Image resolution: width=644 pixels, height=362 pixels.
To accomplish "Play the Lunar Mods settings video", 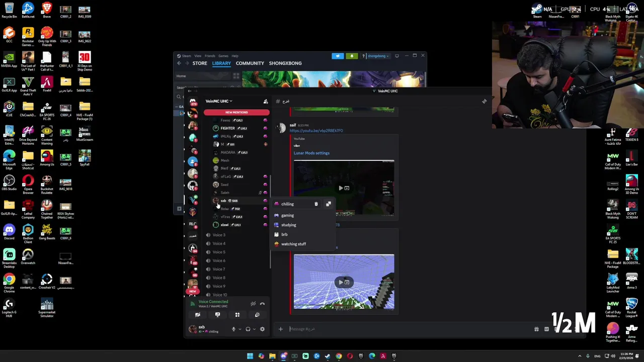I will click(341, 188).
